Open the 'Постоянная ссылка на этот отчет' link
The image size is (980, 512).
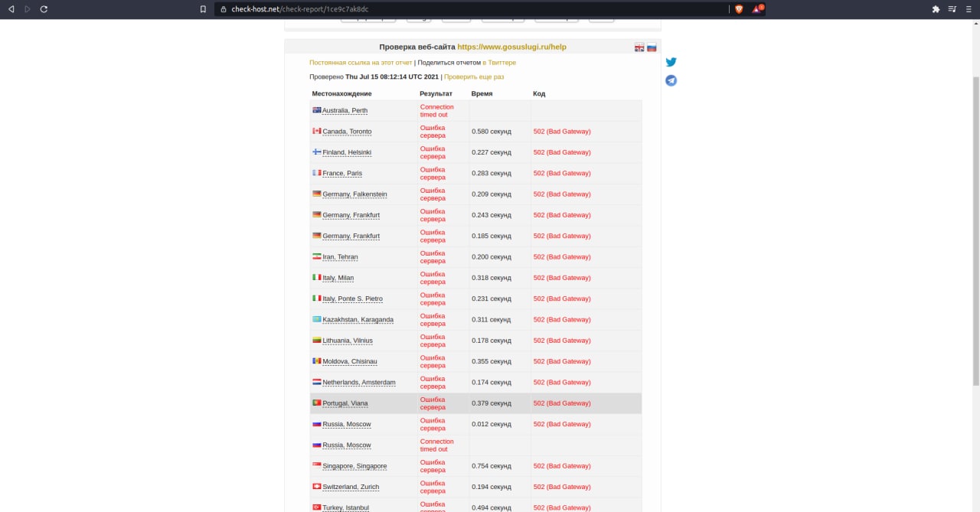click(361, 63)
